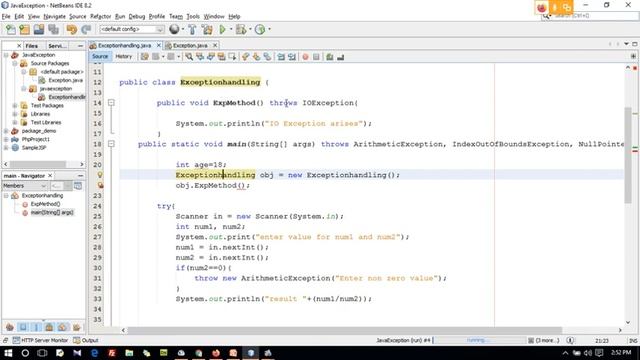This screenshot has width=640, height=360.
Task: Click the New Project toolbar icon
Action: [x=24, y=29]
